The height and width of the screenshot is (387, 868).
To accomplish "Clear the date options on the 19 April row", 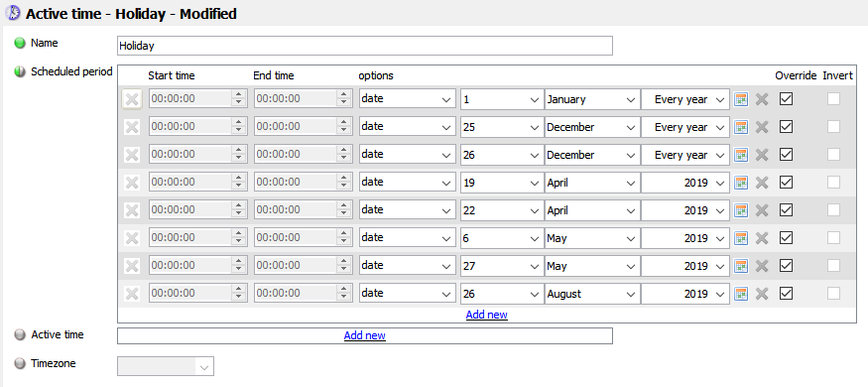I will coord(762,183).
